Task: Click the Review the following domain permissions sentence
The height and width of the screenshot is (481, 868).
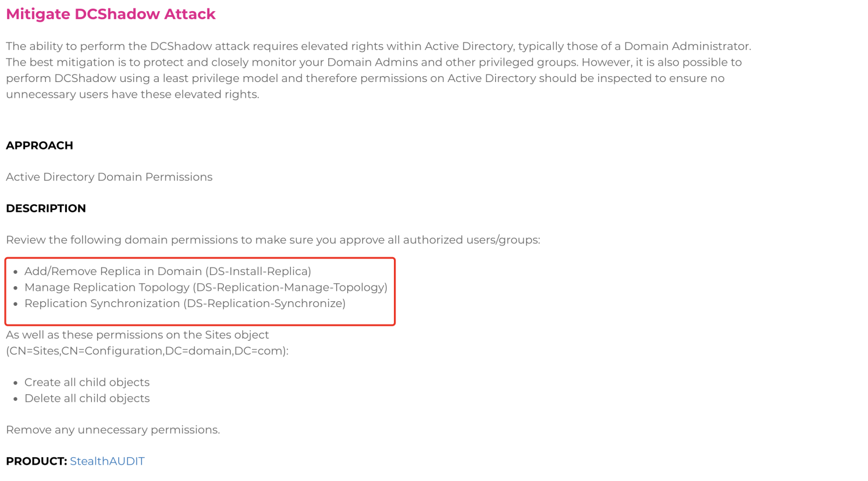Action: [x=273, y=240]
